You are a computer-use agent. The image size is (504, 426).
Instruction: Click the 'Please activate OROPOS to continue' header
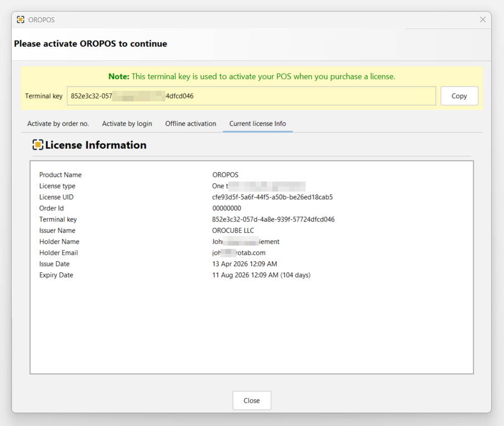click(x=91, y=44)
